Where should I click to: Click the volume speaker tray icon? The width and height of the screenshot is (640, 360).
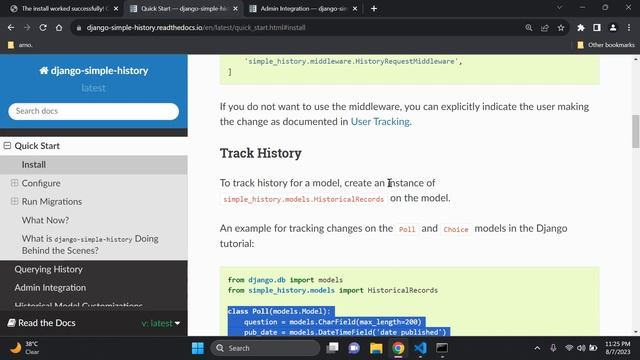coord(581,348)
